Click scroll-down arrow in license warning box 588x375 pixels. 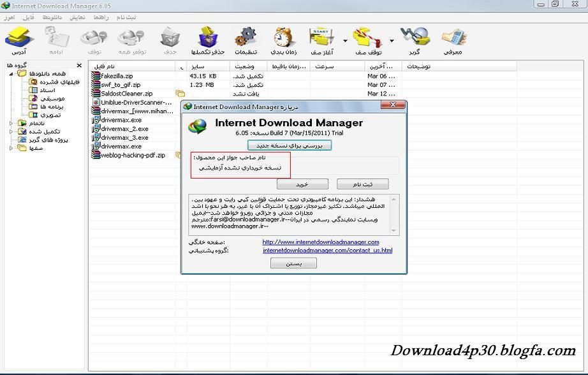(393, 230)
